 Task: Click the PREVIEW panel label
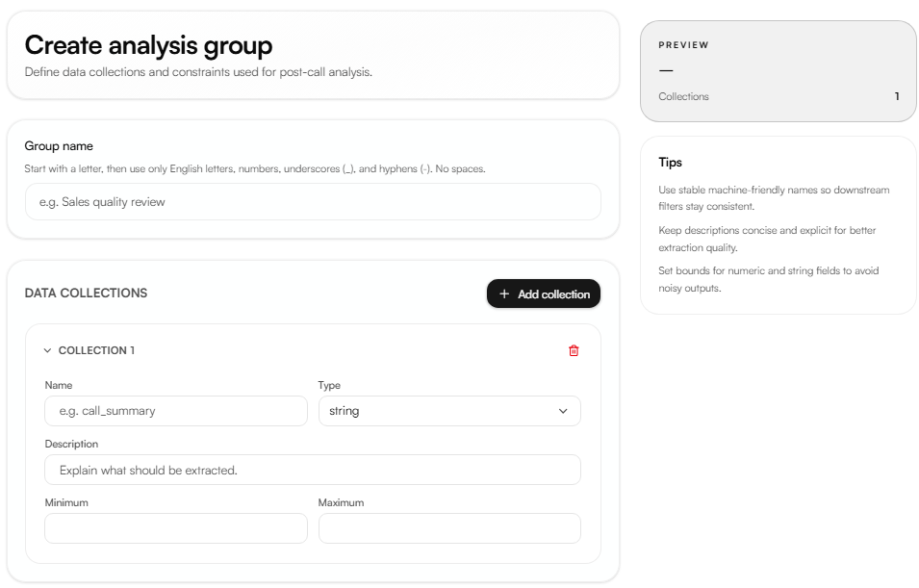pyautogui.click(x=683, y=45)
